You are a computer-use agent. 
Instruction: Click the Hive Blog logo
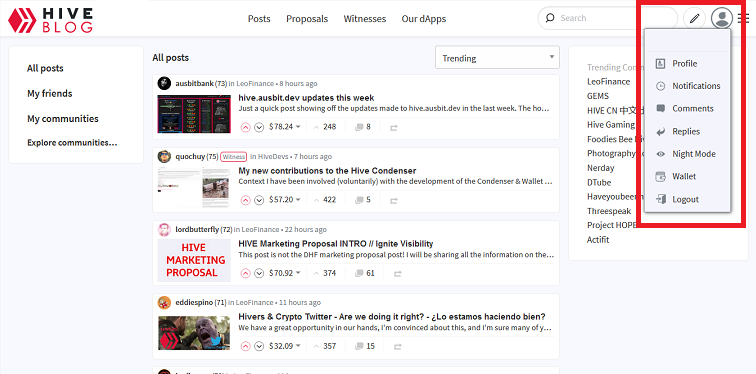pos(50,19)
